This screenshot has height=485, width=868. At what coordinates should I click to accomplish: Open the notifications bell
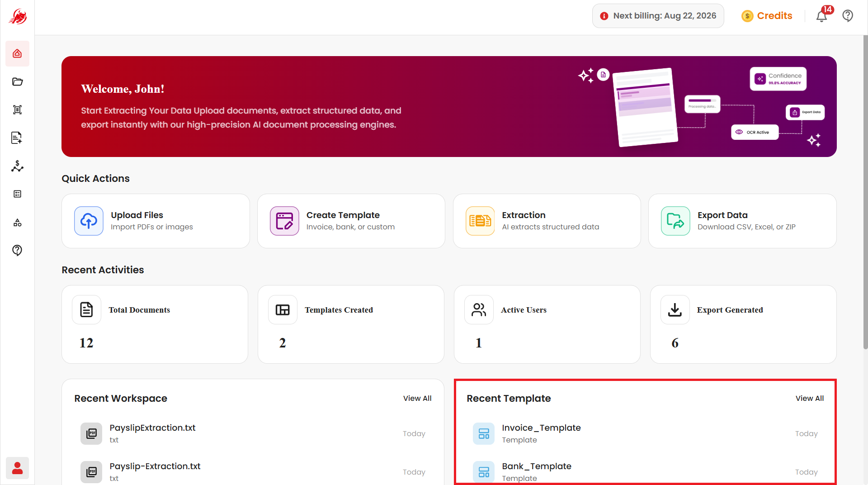[x=821, y=16]
